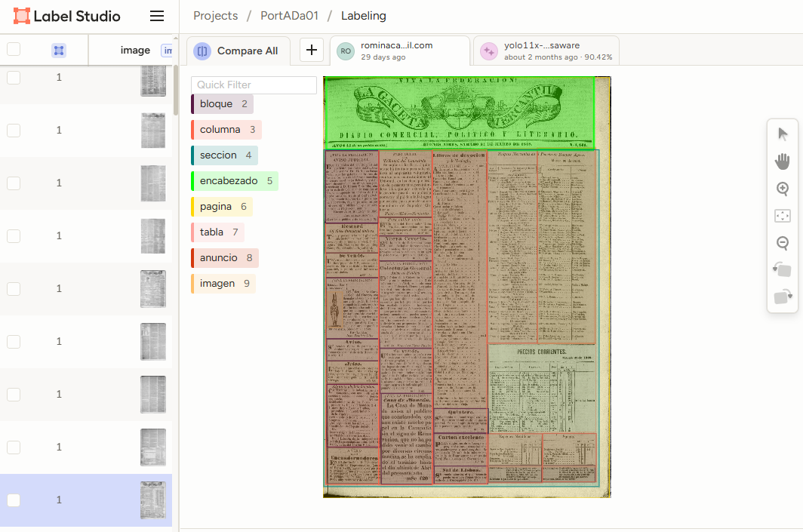The height and width of the screenshot is (532, 803).
Task: Fit image to screen
Action: coord(783,216)
